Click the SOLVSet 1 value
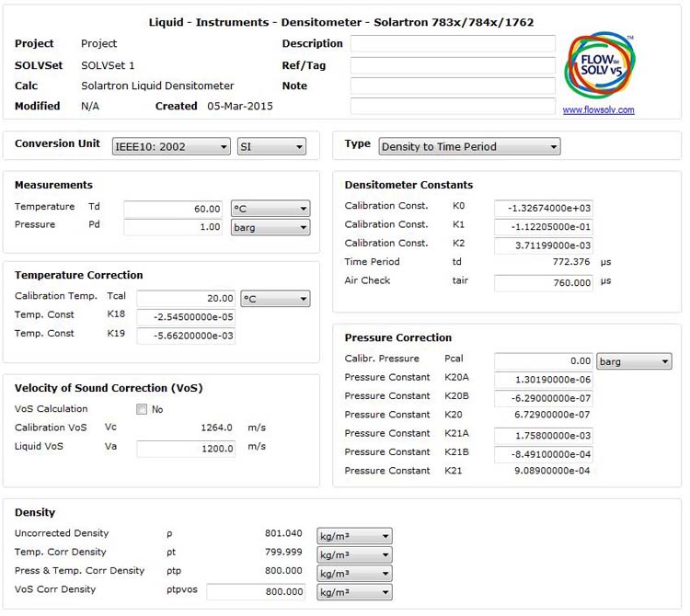 (108, 65)
